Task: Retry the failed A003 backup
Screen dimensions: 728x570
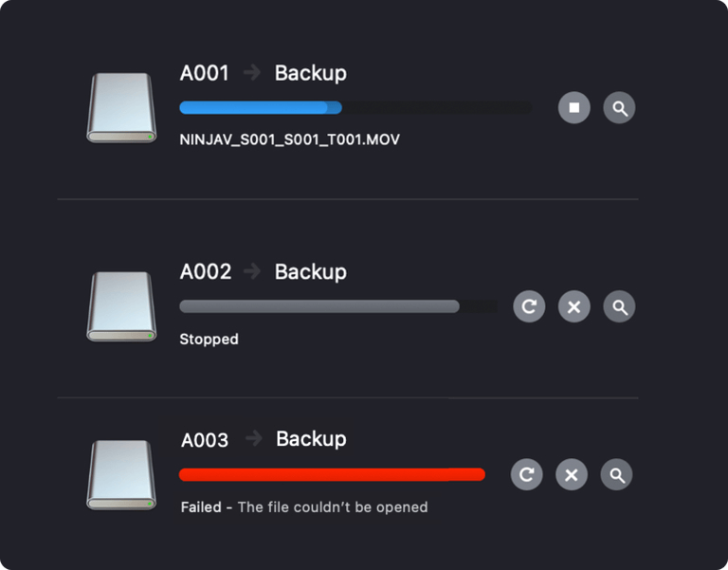Action: [527, 474]
